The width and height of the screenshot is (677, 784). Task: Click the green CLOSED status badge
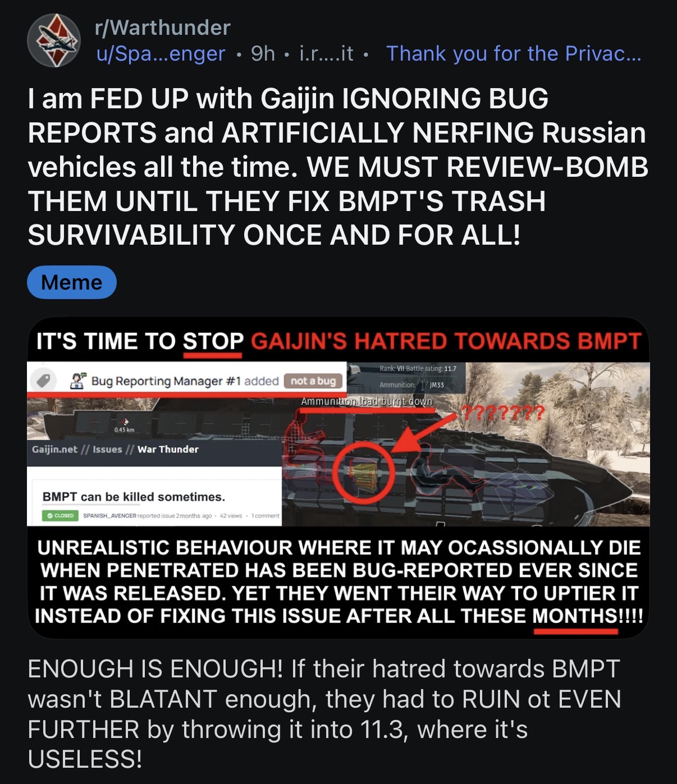(x=60, y=515)
